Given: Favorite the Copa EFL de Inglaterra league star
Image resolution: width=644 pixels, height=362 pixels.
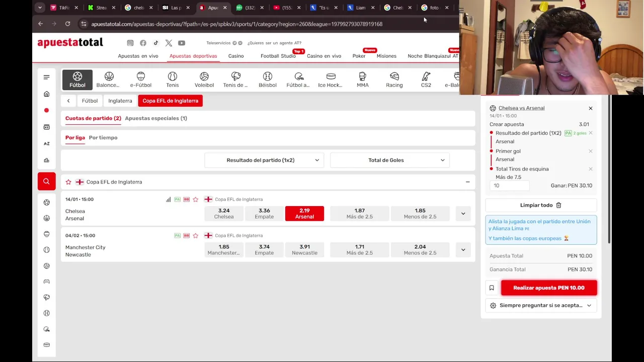Looking at the screenshot, I should click(68, 182).
